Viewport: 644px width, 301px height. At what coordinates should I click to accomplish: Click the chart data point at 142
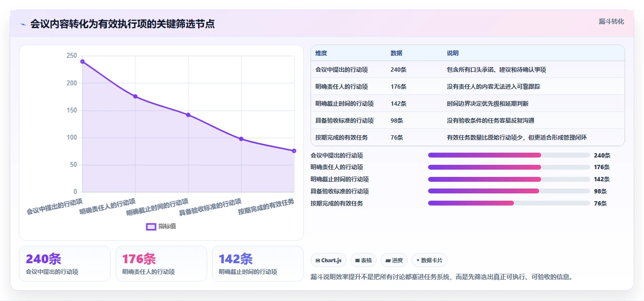[x=188, y=115]
